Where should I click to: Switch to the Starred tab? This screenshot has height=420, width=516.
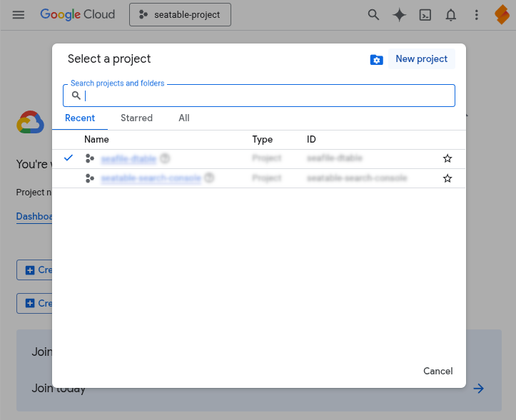[136, 118]
